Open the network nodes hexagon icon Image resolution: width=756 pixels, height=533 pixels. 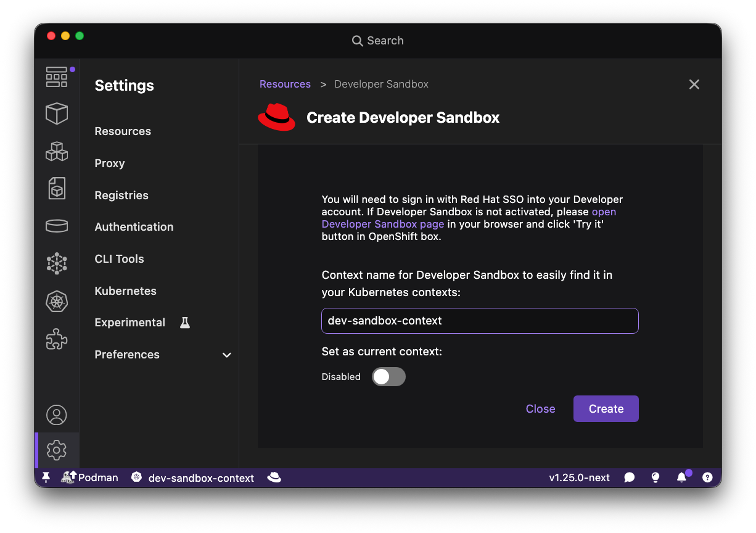[x=57, y=263]
